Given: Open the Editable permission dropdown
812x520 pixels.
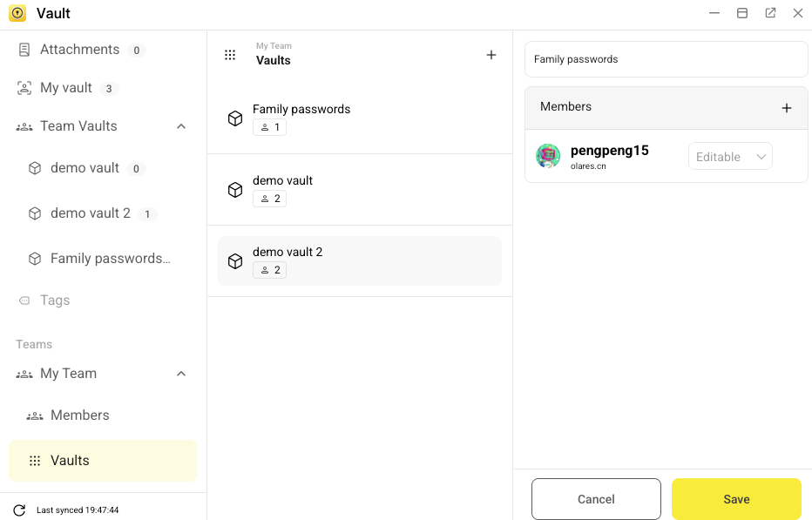Looking at the screenshot, I should tap(730, 157).
